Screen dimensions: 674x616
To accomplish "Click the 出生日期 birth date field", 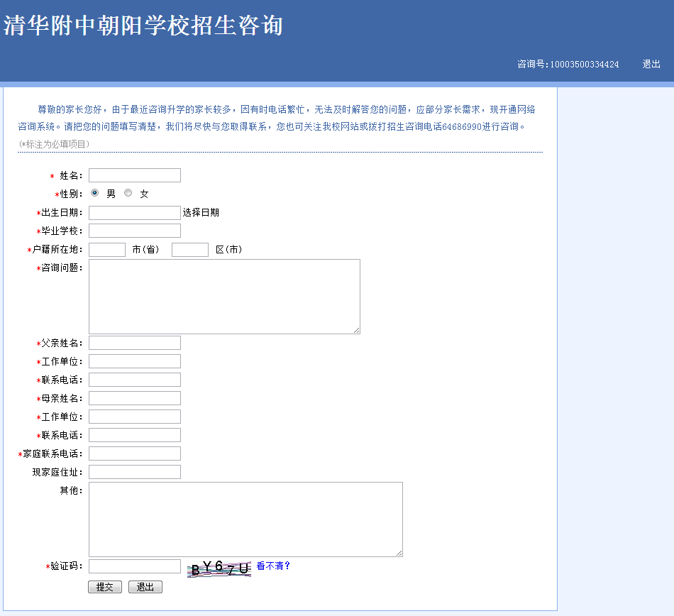I will click(x=135, y=213).
